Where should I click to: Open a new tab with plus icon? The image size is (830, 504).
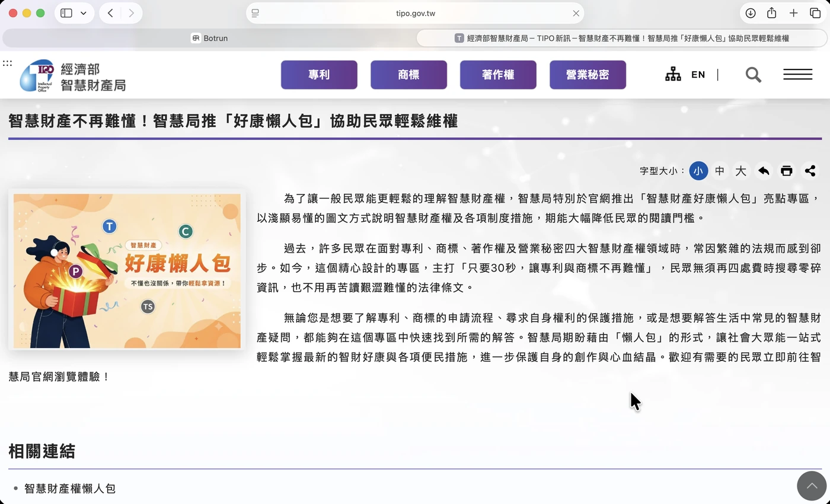pyautogui.click(x=793, y=13)
